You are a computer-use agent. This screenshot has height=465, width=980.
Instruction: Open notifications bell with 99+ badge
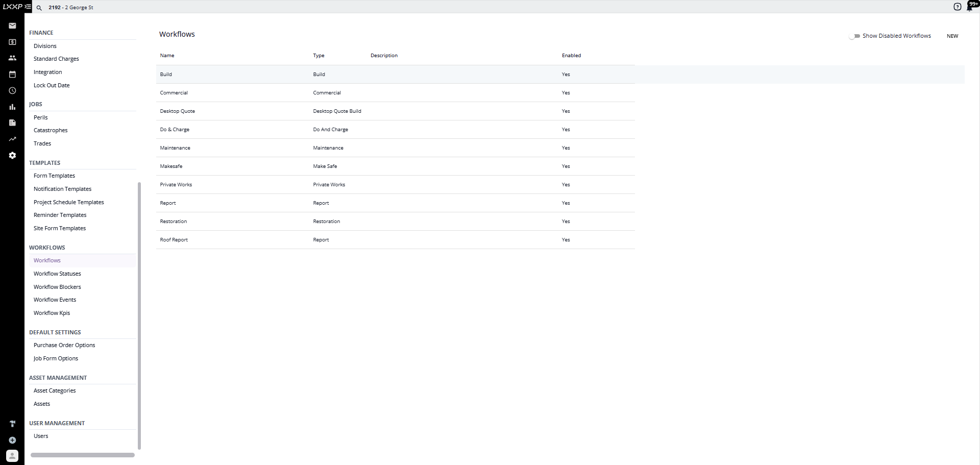tap(970, 7)
